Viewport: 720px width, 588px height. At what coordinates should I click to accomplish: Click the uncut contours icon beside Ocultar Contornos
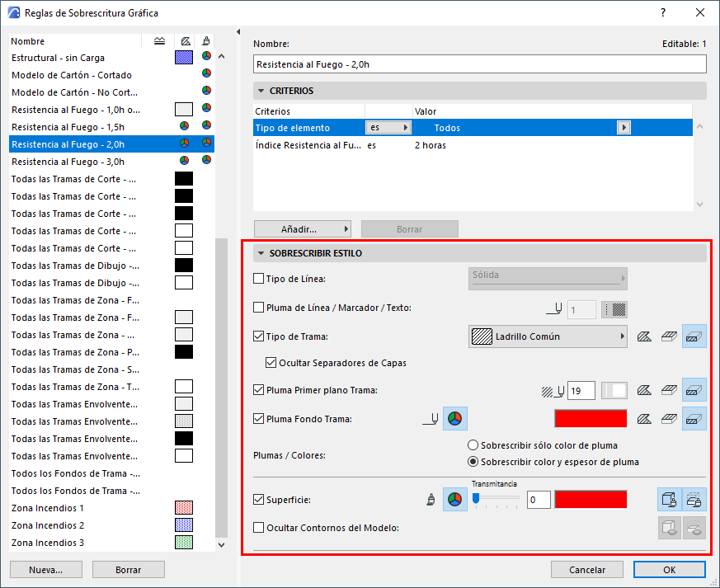tap(670, 528)
